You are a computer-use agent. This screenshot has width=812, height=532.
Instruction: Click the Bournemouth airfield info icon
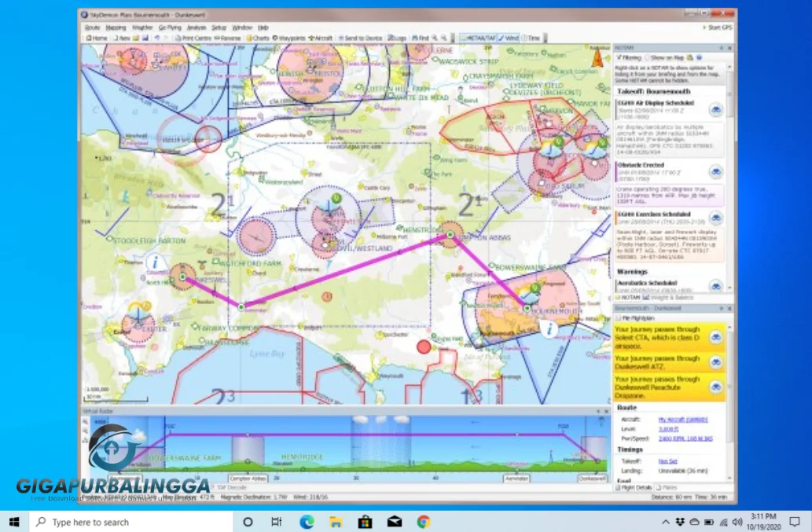[x=549, y=328]
